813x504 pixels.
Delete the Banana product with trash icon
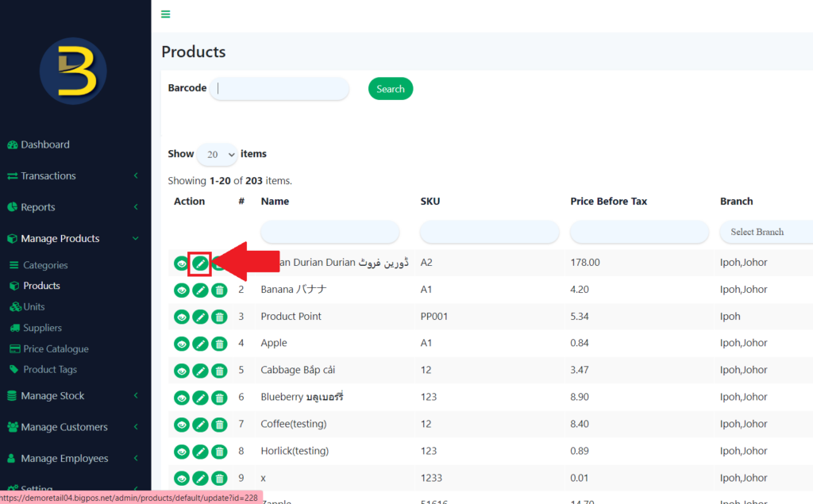tap(219, 290)
